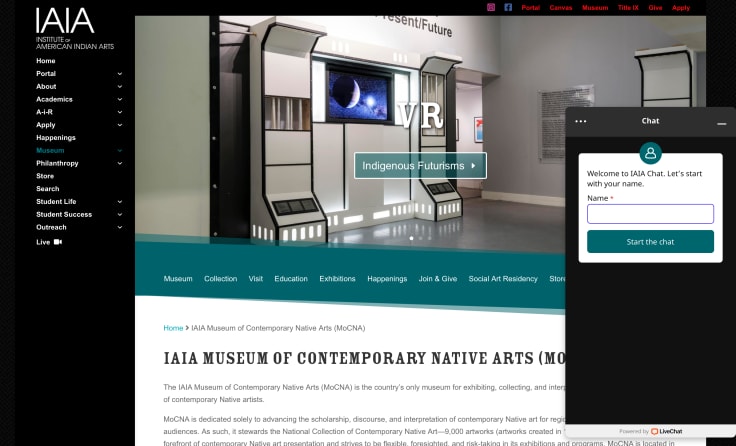This screenshot has height=446, width=736.
Task: Click the Live video camera icon
Action: pos(58,242)
